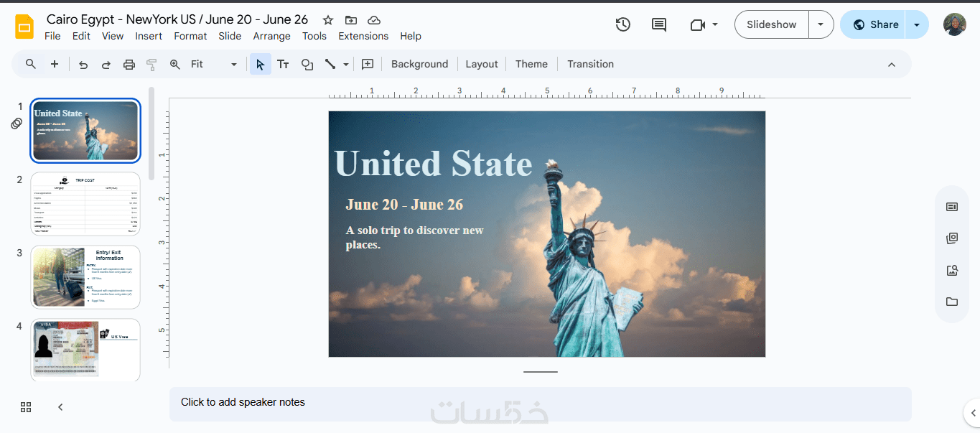The width and height of the screenshot is (980, 433).
Task: Select the Text box tool
Action: (x=284, y=64)
